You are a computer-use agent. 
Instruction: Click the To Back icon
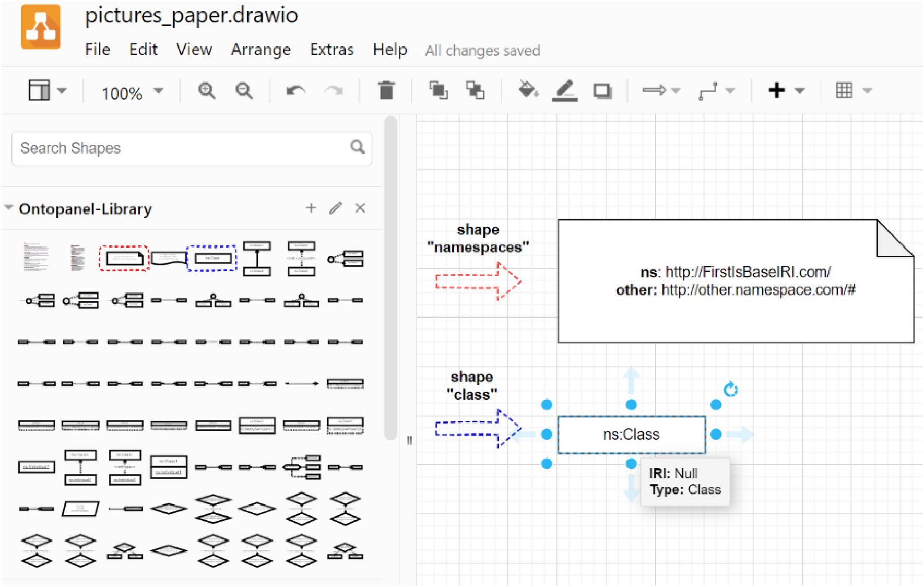click(x=475, y=91)
